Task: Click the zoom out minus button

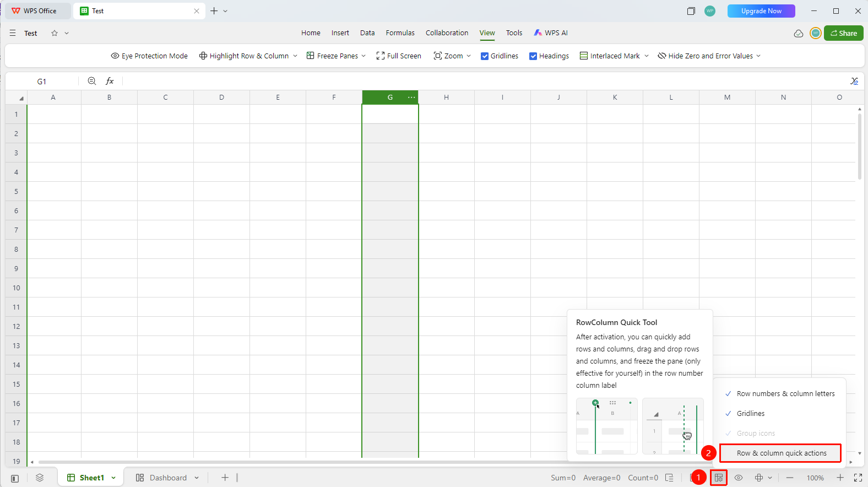Action: [x=790, y=478]
